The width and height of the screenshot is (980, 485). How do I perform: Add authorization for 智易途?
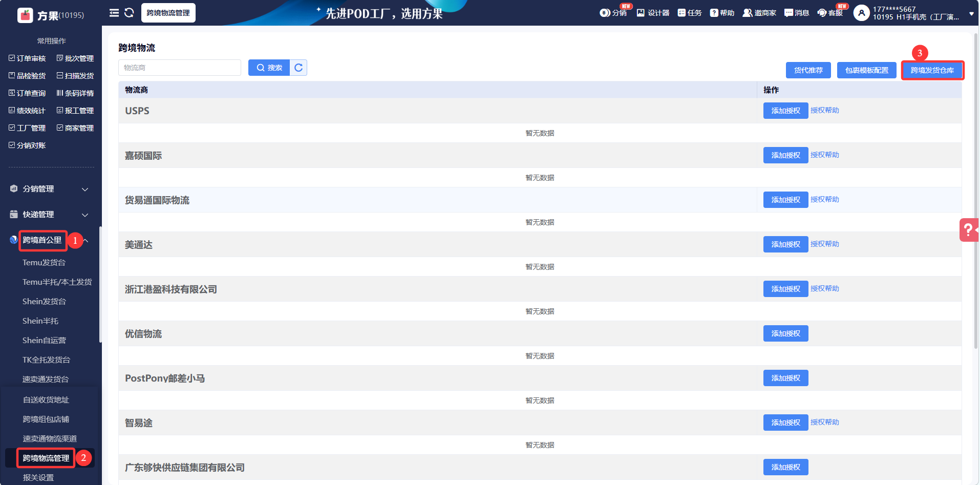pos(785,423)
